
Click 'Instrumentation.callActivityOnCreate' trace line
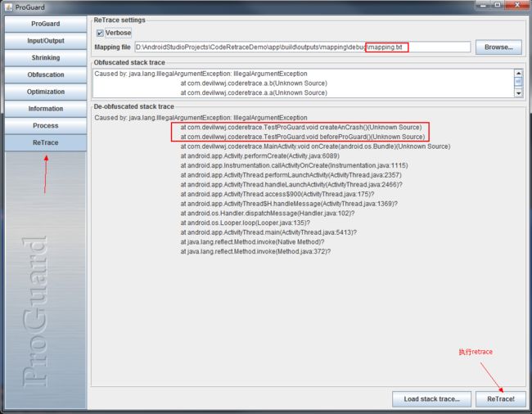point(294,165)
